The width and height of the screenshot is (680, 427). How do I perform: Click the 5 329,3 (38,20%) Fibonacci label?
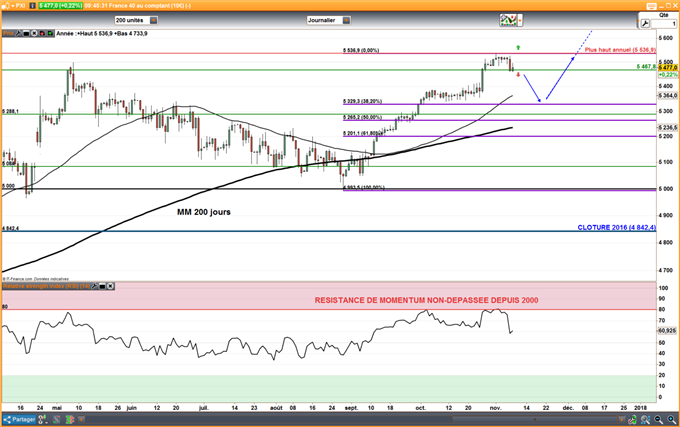pyautogui.click(x=363, y=101)
